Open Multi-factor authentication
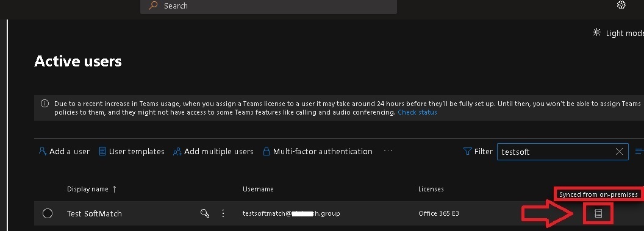 pyautogui.click(x=318, y=151)
